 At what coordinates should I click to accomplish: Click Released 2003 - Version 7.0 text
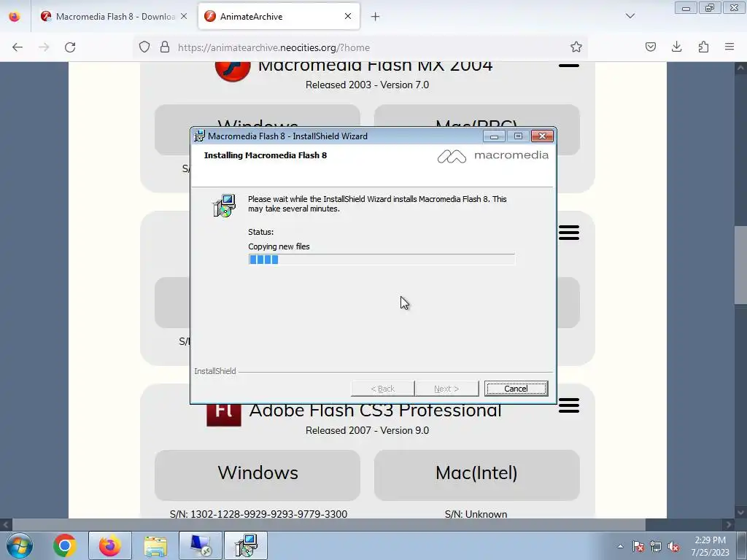tap(368, 85)
